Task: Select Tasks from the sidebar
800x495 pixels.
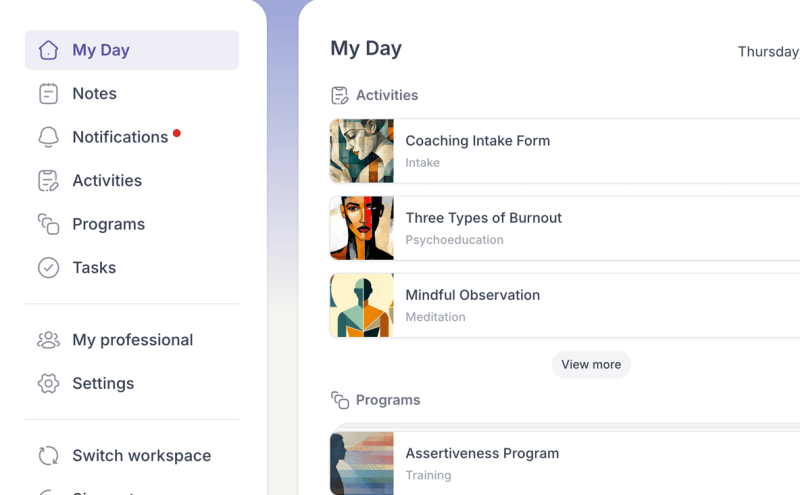Action: 94,268
